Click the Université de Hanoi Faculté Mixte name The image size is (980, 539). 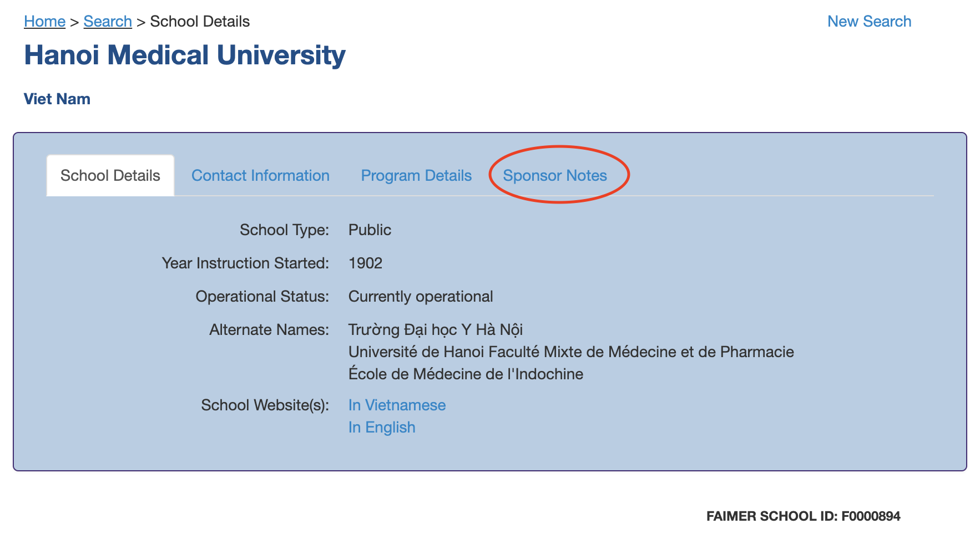tap(571, 352)
